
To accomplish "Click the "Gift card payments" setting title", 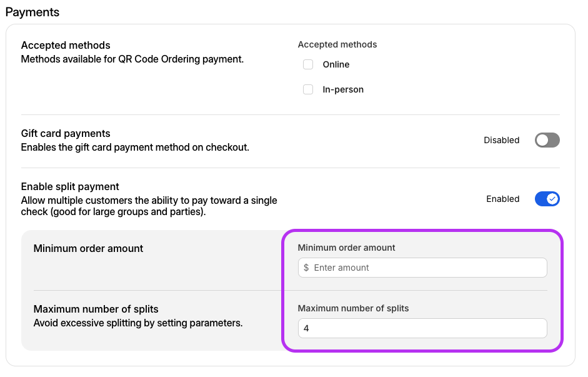I will [66, 133].
